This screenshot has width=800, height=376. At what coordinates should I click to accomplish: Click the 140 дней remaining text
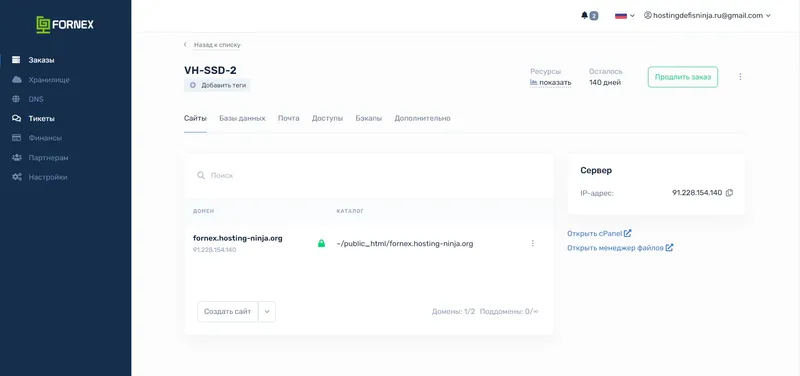[605, 83]
